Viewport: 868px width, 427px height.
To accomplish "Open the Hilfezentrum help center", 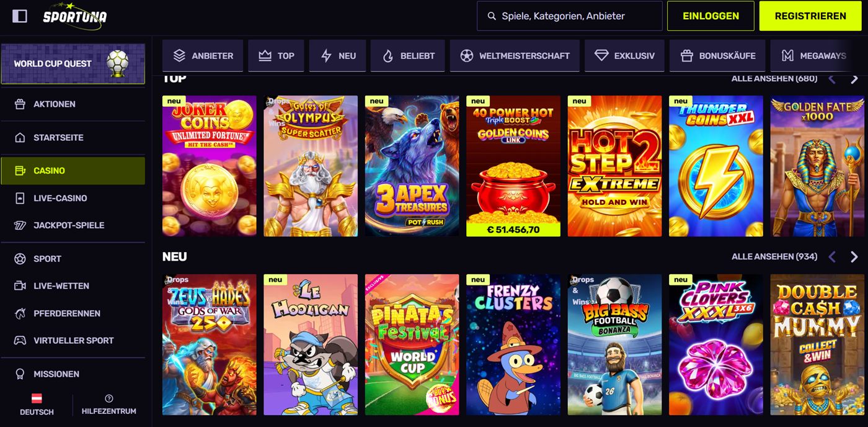I will pyautogui.click(x=109, y=405).
